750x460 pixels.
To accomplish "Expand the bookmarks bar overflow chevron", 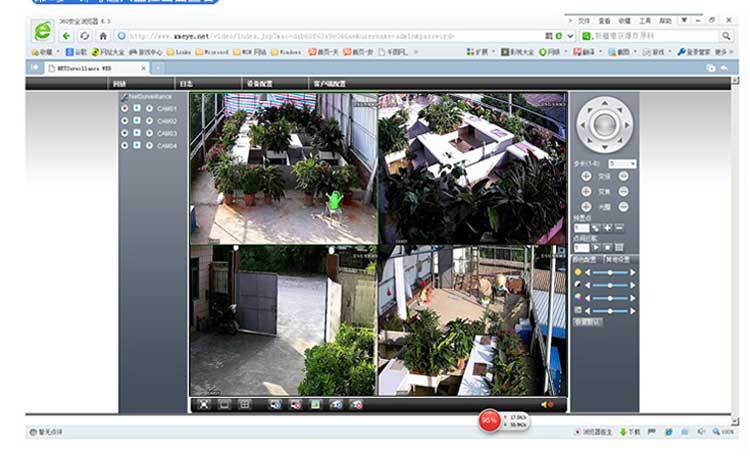I will (416, 52).
